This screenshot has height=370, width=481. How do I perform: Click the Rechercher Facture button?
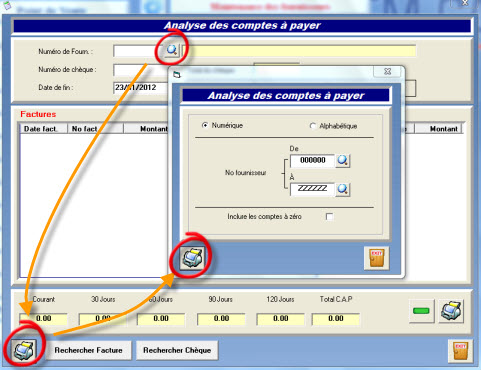[88, 350]
